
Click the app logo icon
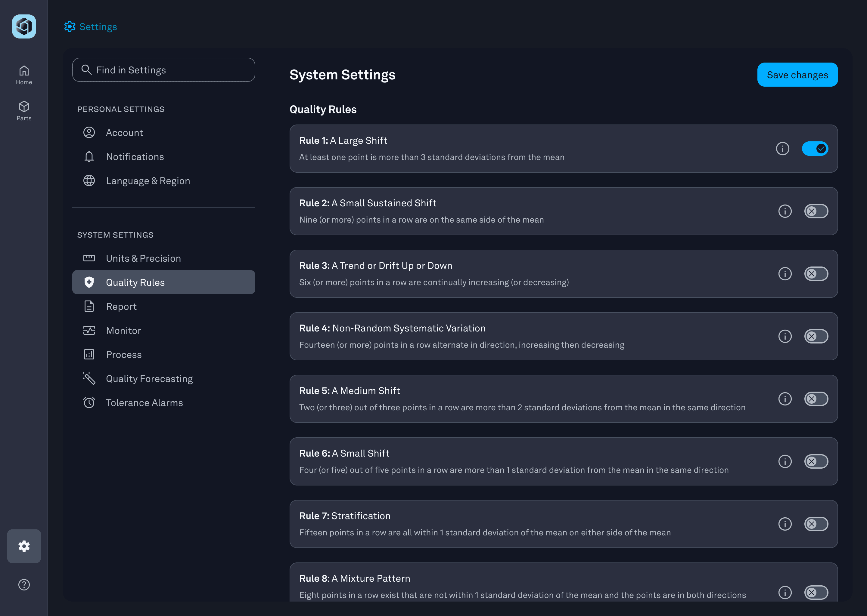24,26
